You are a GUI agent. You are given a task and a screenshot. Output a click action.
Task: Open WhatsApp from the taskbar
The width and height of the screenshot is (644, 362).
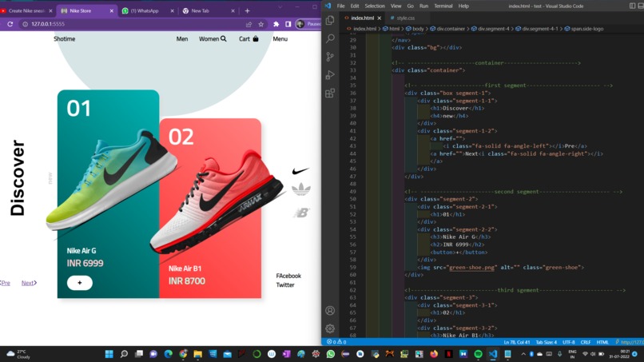tap(330, 354)
